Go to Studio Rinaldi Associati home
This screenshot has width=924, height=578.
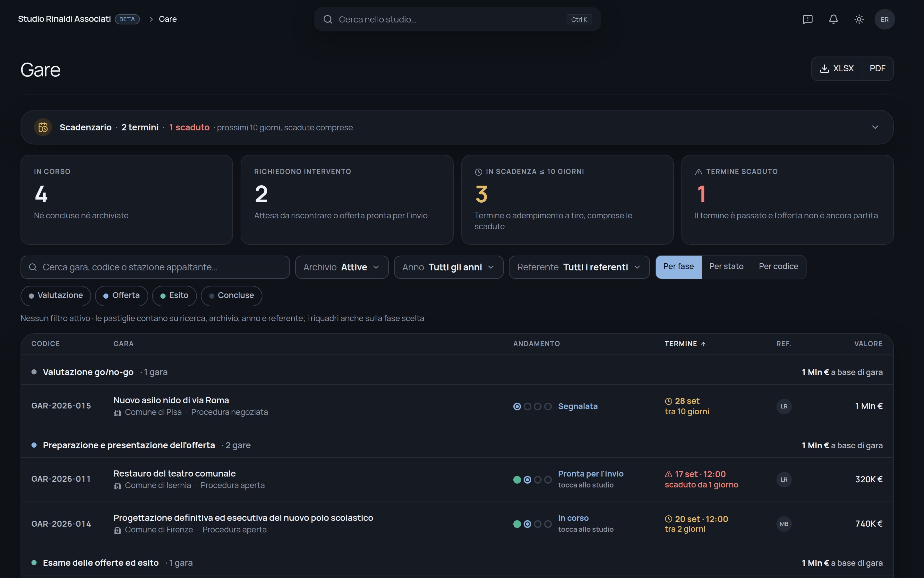[64, 19]
